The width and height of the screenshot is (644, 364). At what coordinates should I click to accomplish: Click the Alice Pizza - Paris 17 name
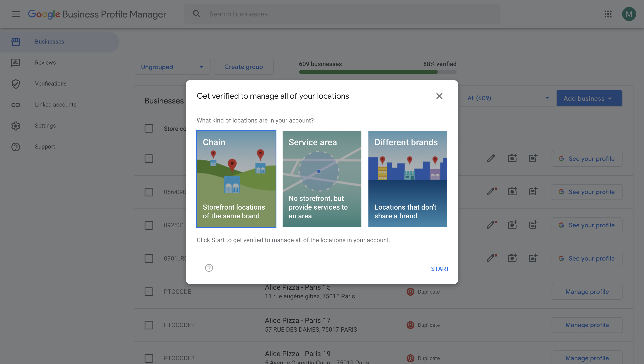pos(298,320)
